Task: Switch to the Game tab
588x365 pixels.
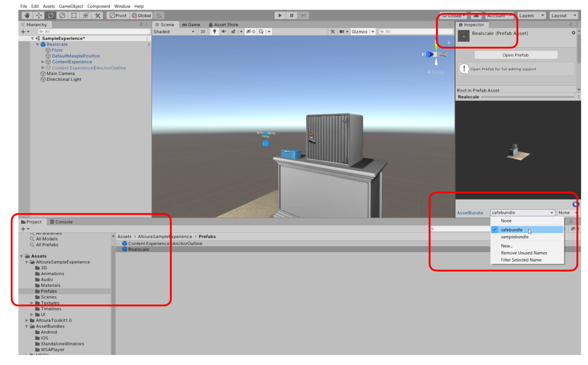Action: 191,25
